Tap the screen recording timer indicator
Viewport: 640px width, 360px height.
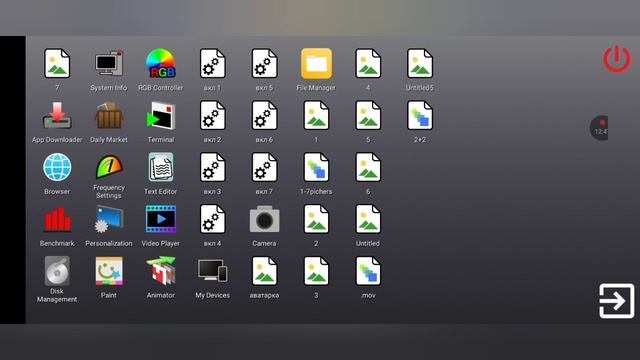[599, 128]
